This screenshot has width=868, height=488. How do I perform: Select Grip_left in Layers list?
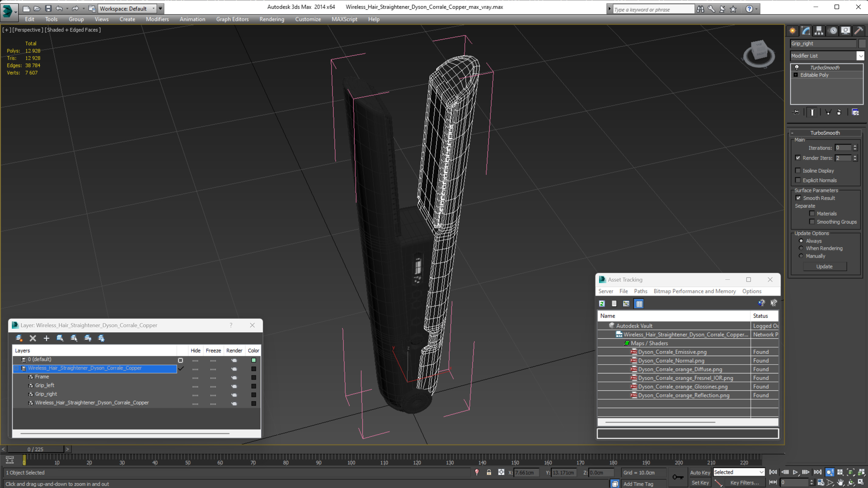tap(44, 385)
